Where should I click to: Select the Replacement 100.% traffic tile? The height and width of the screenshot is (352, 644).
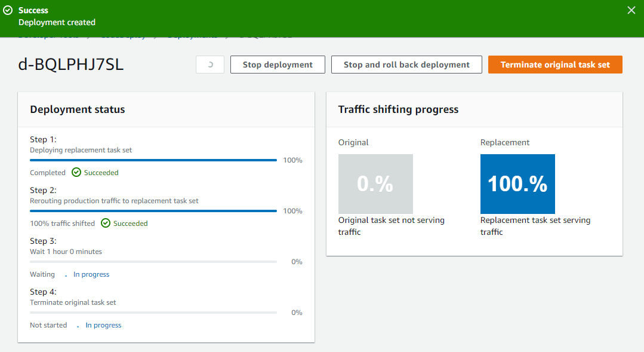coord(517,184)
